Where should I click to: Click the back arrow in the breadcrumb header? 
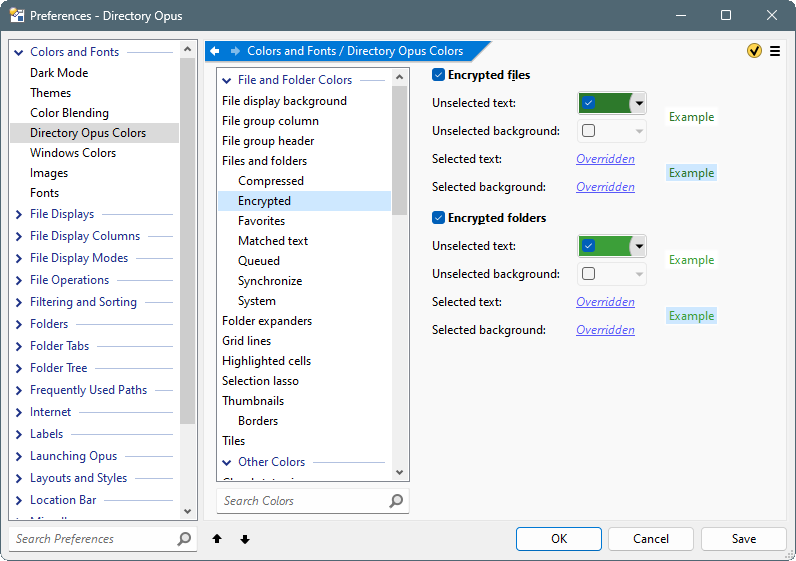click(215, 51)
